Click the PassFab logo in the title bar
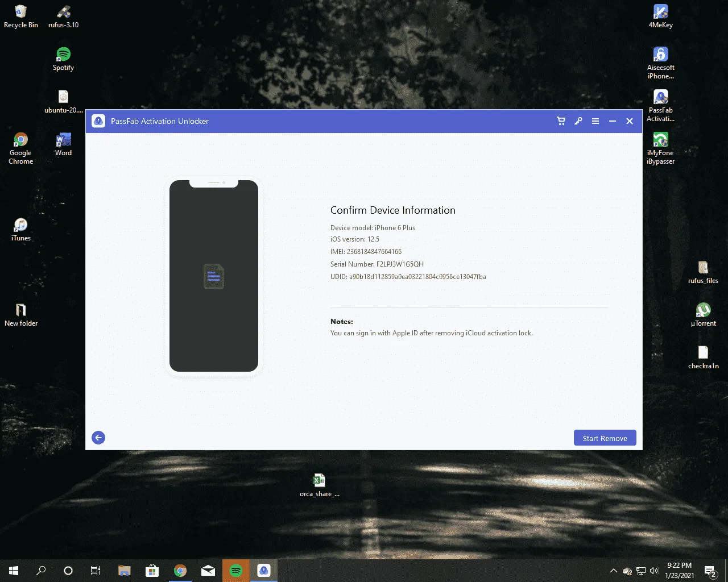The height and width of the screenshot is (582, 728). 98,121
